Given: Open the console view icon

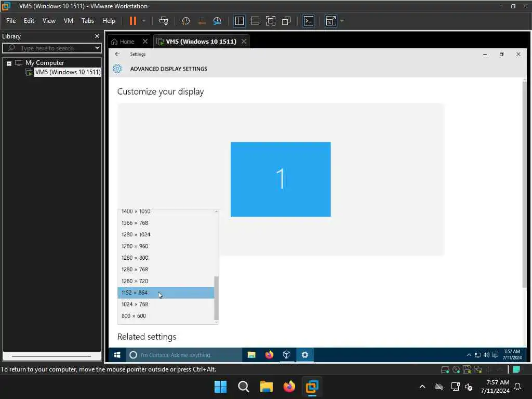Looking at the screenshot, I should pyautogui.click(x=309, y=21).
